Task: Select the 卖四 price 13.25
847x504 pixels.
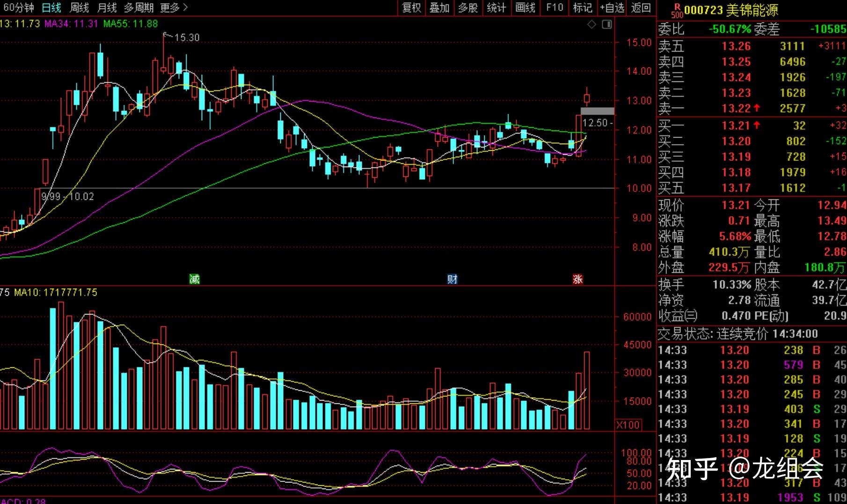Action: point(736,61)
